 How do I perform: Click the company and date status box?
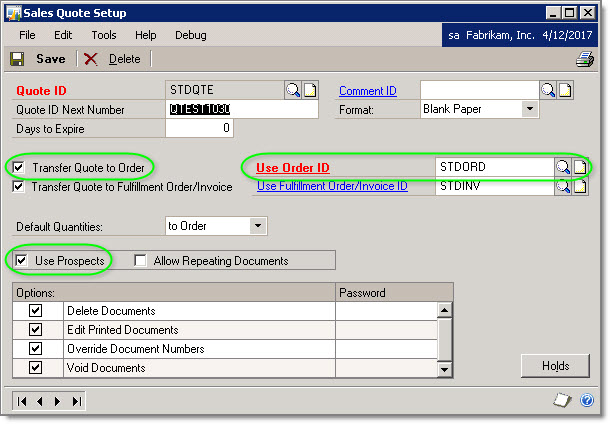tap(520, 35)
